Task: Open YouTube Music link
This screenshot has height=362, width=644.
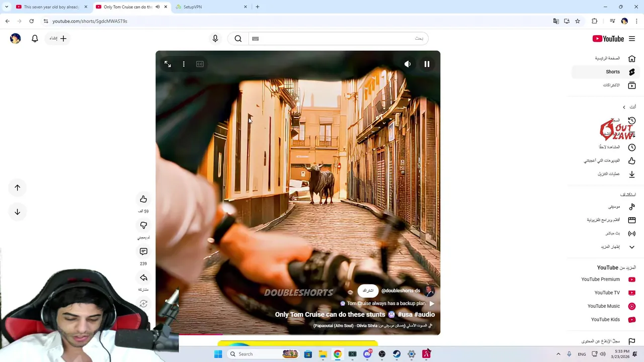Action: tap(606, 306)
